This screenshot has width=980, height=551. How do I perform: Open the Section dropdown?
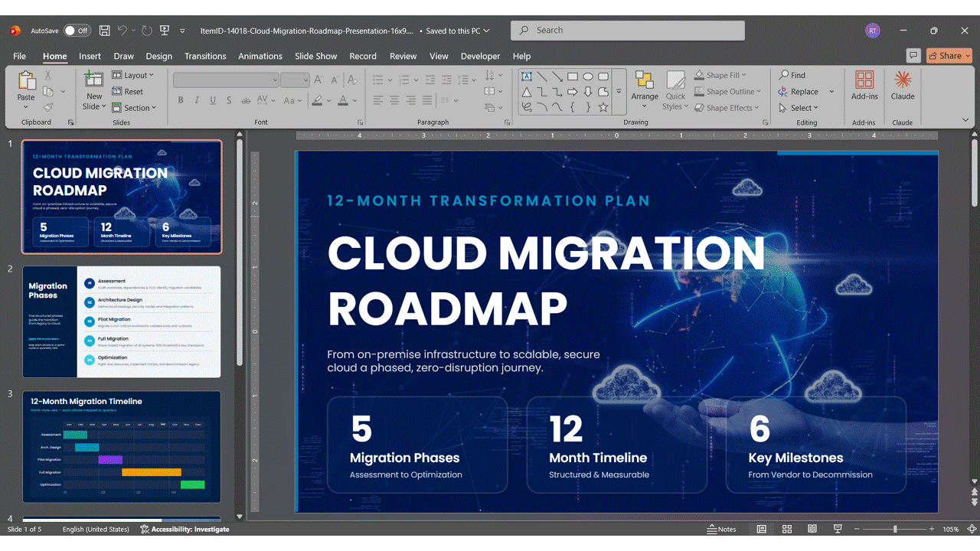[134, 108]
